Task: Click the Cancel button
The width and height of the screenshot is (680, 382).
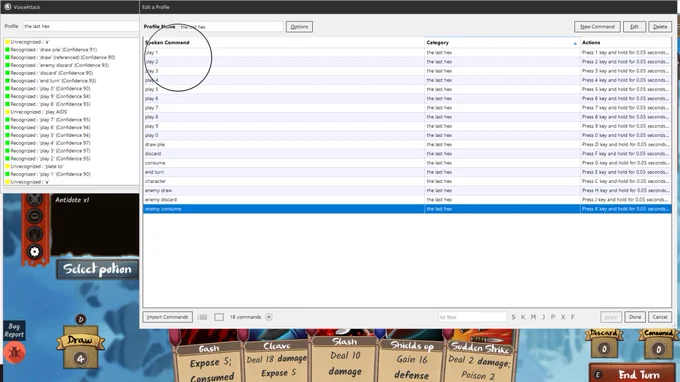Action: click(660, 317)
